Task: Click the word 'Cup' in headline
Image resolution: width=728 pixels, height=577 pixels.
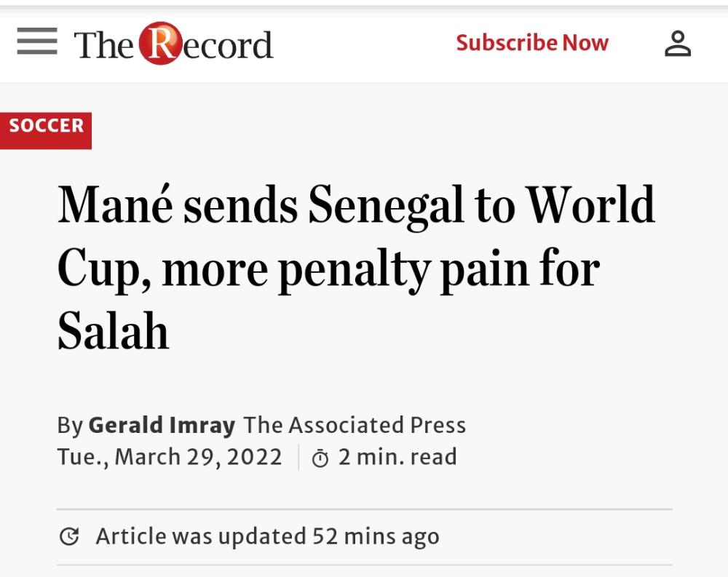Action: (99, 269)
